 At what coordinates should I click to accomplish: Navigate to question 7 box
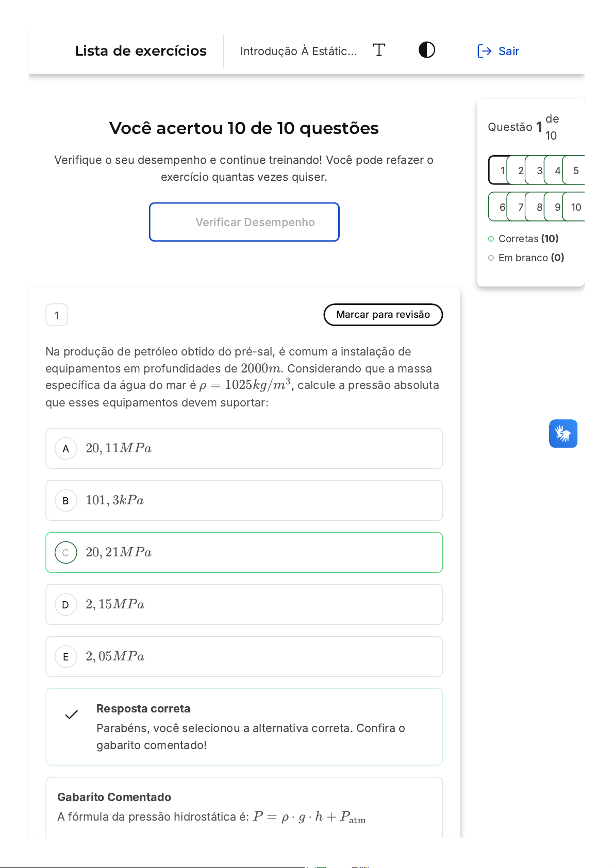click(x=519, y=207)
